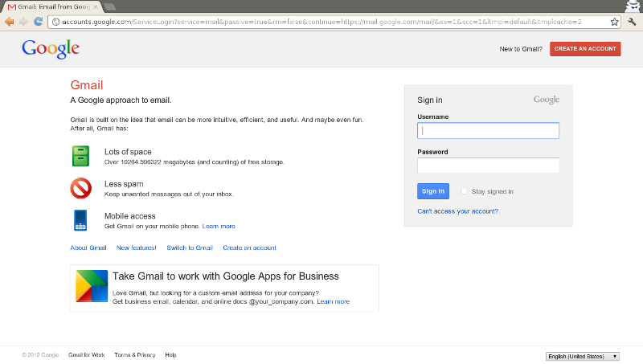Open Terms & Privacy in the footer
The width and height of the screenshot is (643, 364).
click(134, 355)
